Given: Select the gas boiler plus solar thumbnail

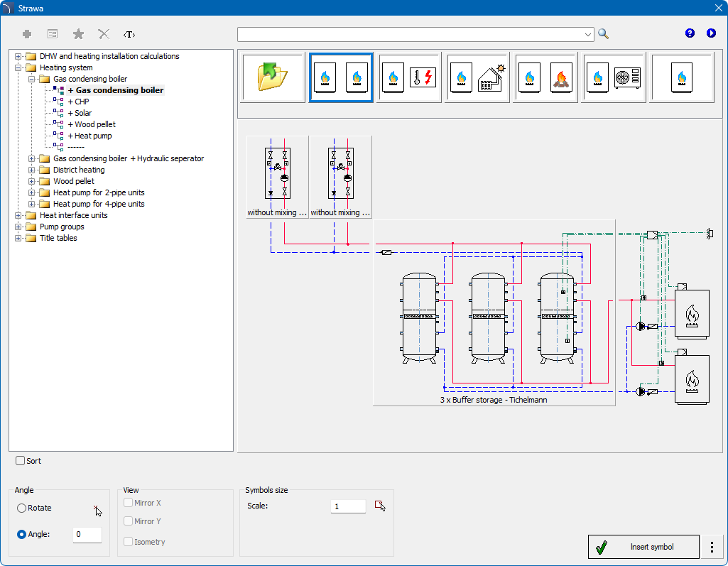Looking at the screenshot, I should coord(477,77).
